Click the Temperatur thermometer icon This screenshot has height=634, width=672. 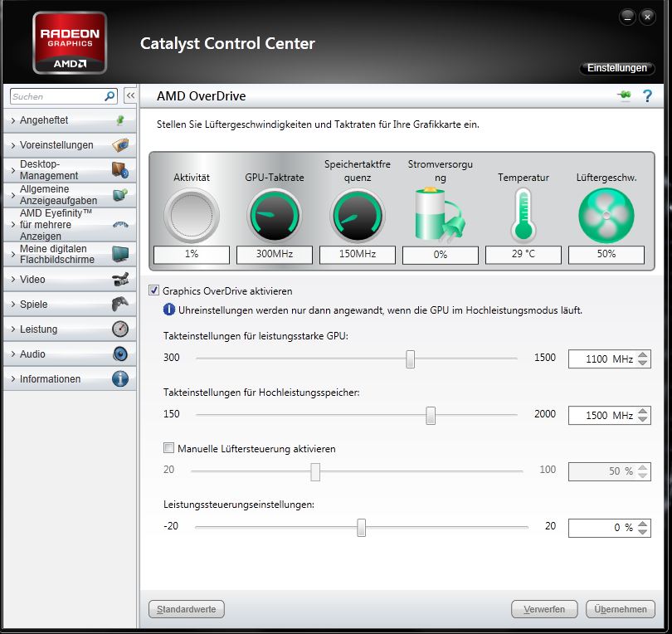pyautogui.click(x=523, y=215)
